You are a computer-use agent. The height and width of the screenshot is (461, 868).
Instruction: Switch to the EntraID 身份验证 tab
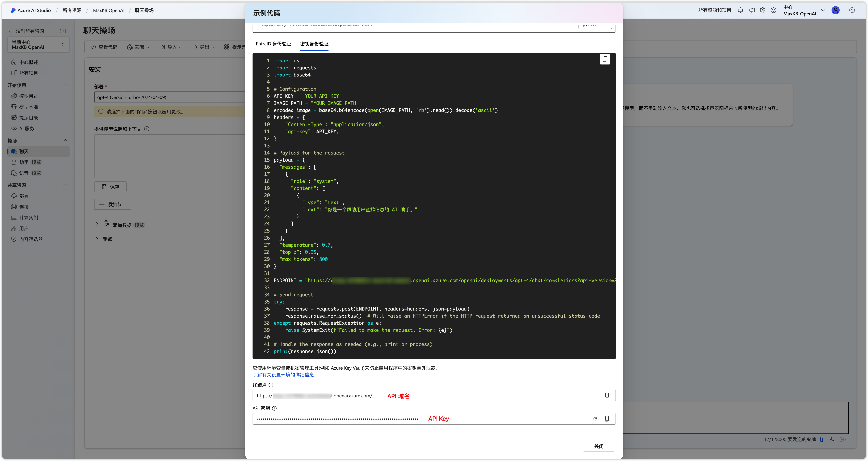point(274,44)
